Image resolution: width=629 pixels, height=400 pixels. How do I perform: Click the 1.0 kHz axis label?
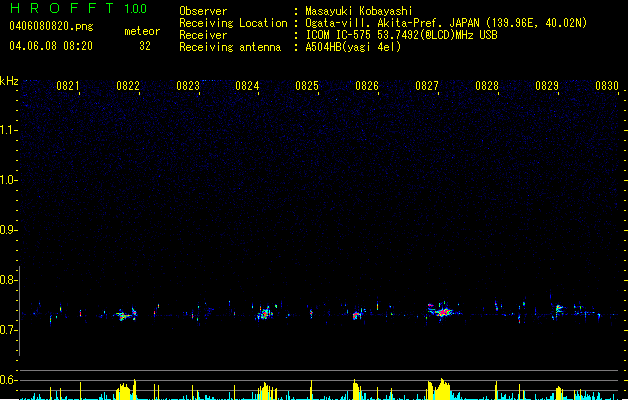coord(8,180)
